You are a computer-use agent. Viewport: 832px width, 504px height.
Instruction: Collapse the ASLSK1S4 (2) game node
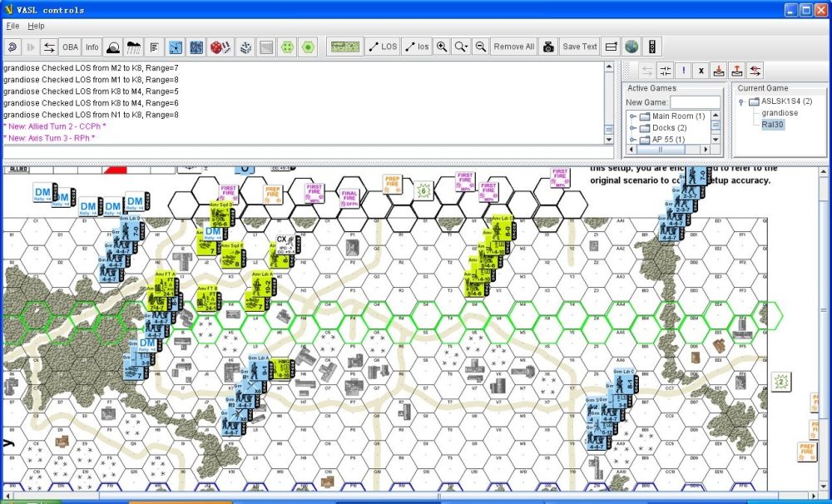click(x=741, y=101)
